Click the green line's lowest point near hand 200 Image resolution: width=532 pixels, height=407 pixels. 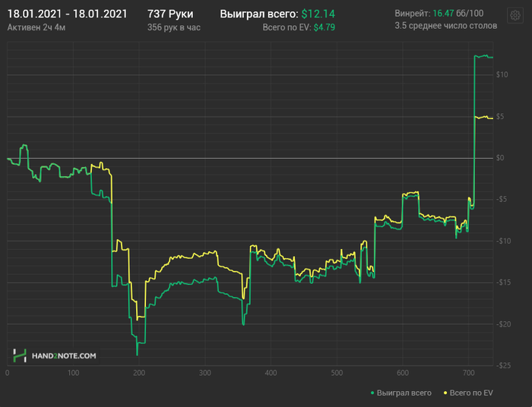click(137, 355)
